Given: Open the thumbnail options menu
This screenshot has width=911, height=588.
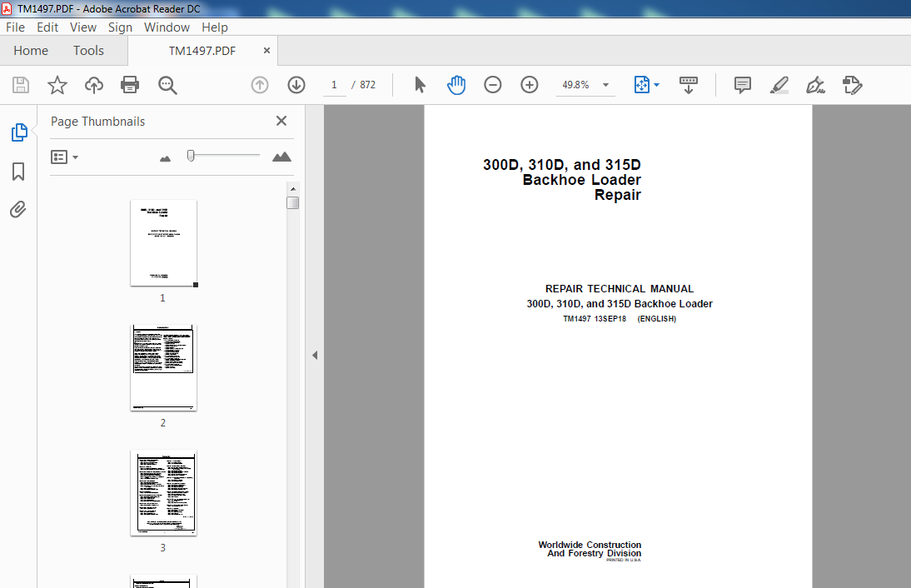Looking at the screenshot, I should tap(64, 157).
